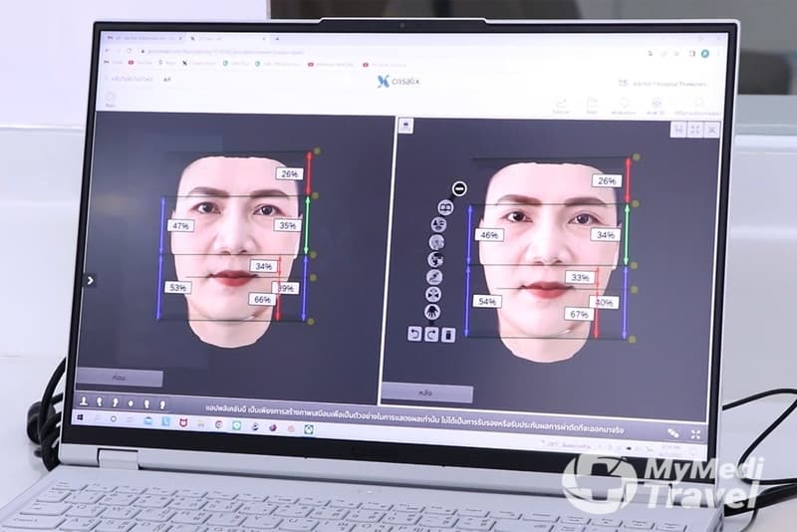This screenshot has height=532, width=797.
Task: Toggle fullscreen icon at bottom right corner
Action: (694, 433)
